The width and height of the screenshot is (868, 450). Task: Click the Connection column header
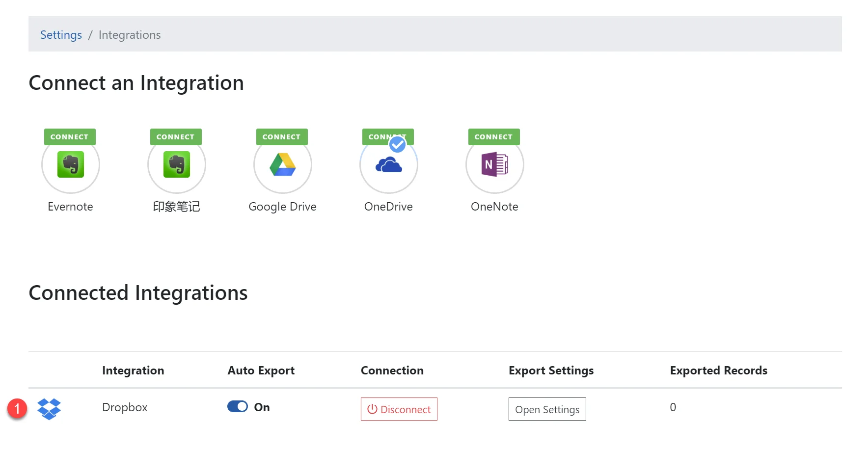click(392, 371)
